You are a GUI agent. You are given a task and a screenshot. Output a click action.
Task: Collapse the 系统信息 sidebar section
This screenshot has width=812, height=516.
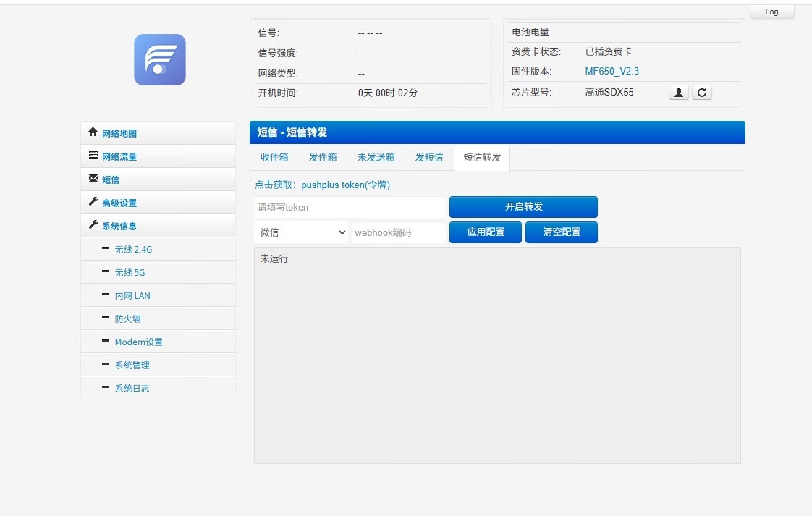(x=119, y=226)
